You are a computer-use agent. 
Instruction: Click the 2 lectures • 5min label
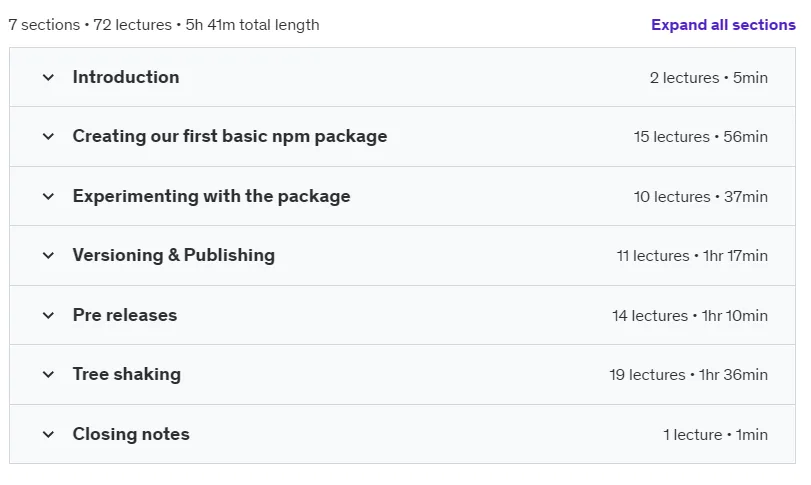click(x=709, y=78)
